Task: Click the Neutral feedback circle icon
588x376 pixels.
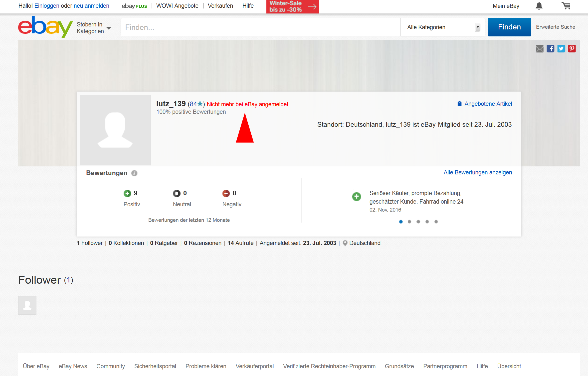Action: point(177,193)
